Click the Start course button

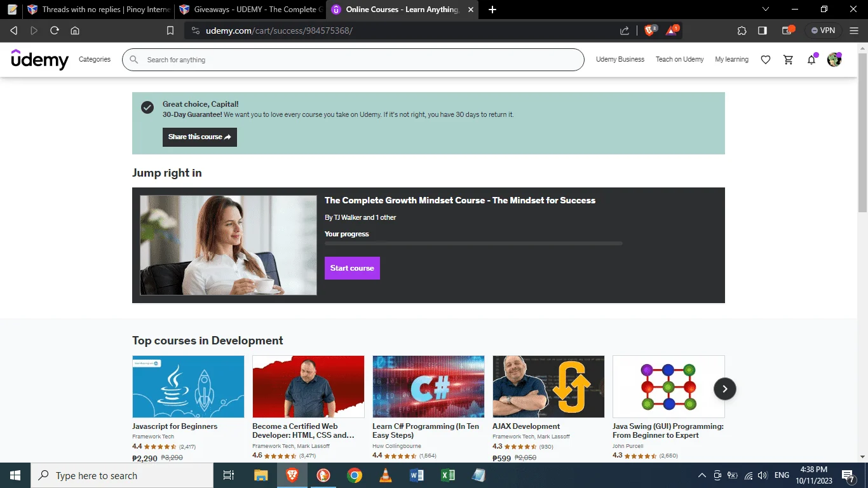point(352,268)
